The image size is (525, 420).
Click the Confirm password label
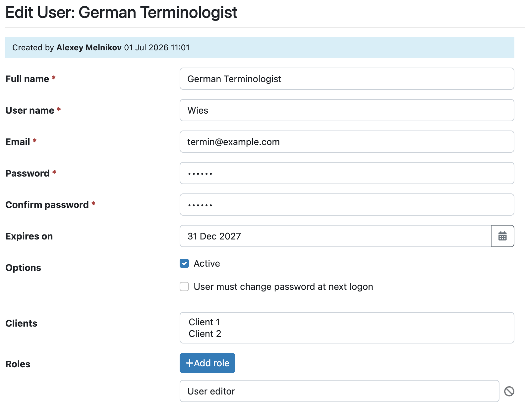pos(47,205)
